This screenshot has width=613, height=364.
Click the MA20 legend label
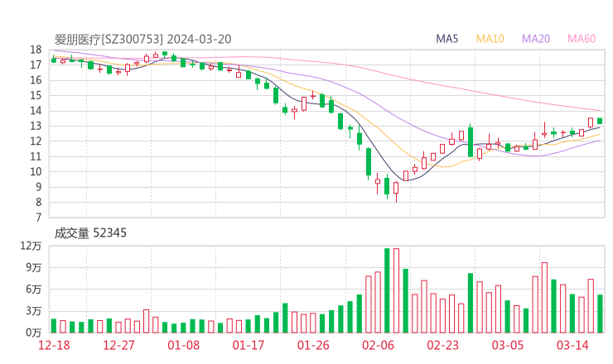coord(536,39)
